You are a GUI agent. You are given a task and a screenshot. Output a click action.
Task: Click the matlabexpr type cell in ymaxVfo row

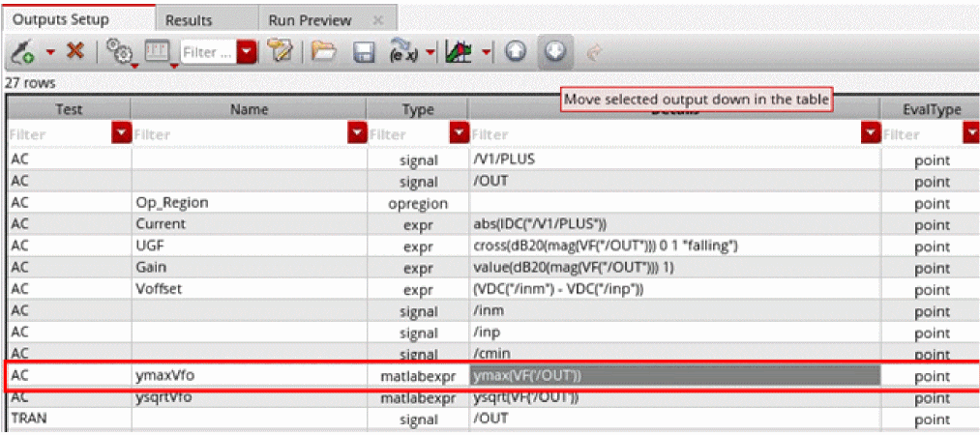point(418,376)
